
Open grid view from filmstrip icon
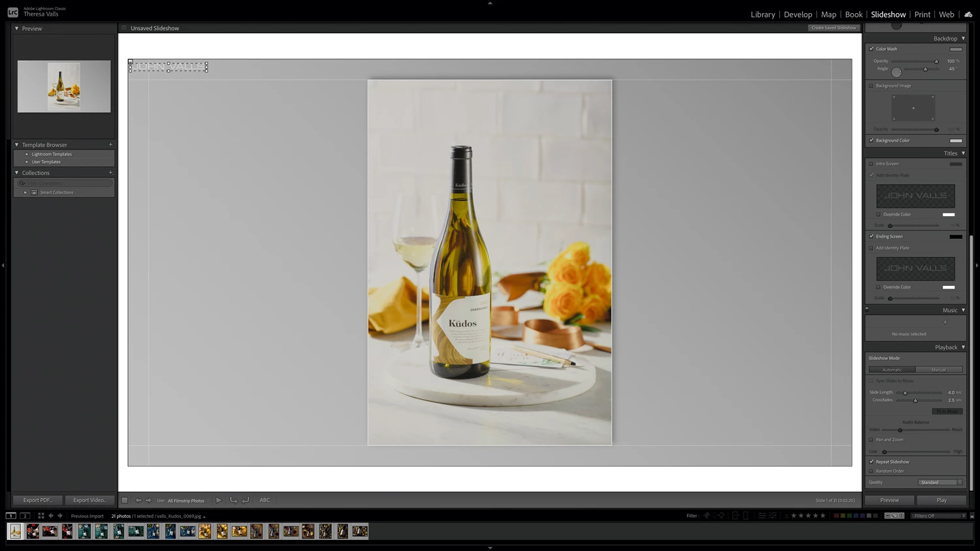click(41, 516)
